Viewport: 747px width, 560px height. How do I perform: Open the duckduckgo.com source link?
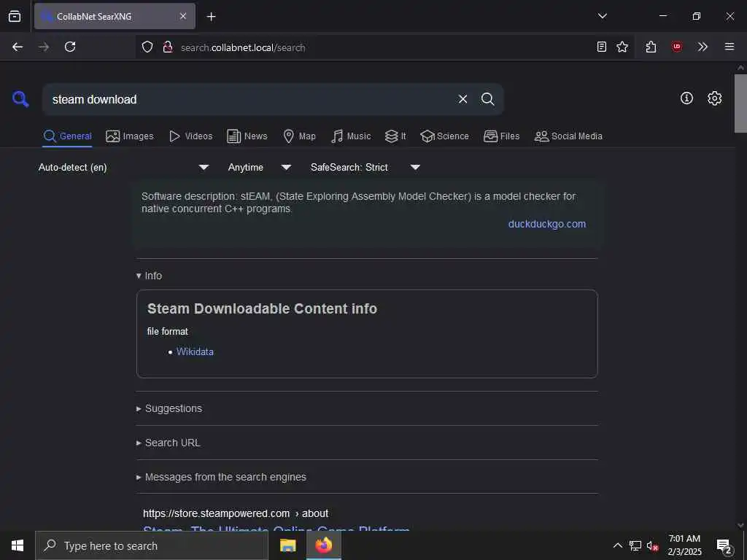tap(547, 224)
